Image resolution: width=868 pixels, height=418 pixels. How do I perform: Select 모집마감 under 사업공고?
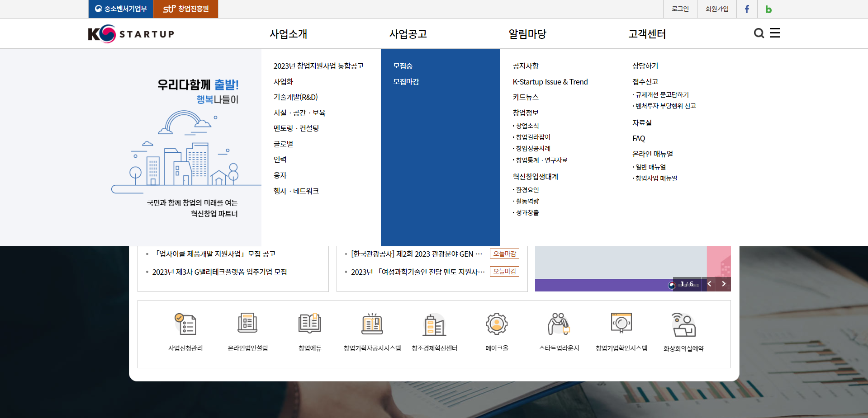[x=406, y=82]
